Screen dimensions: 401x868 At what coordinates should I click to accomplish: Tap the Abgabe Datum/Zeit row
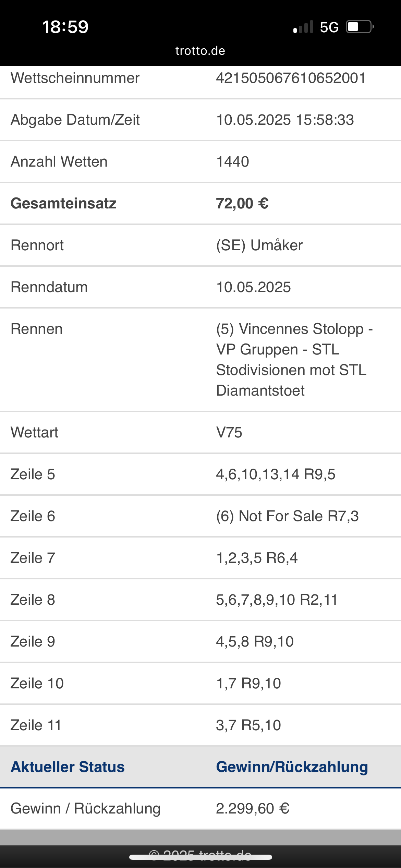(x=200, y=120)
